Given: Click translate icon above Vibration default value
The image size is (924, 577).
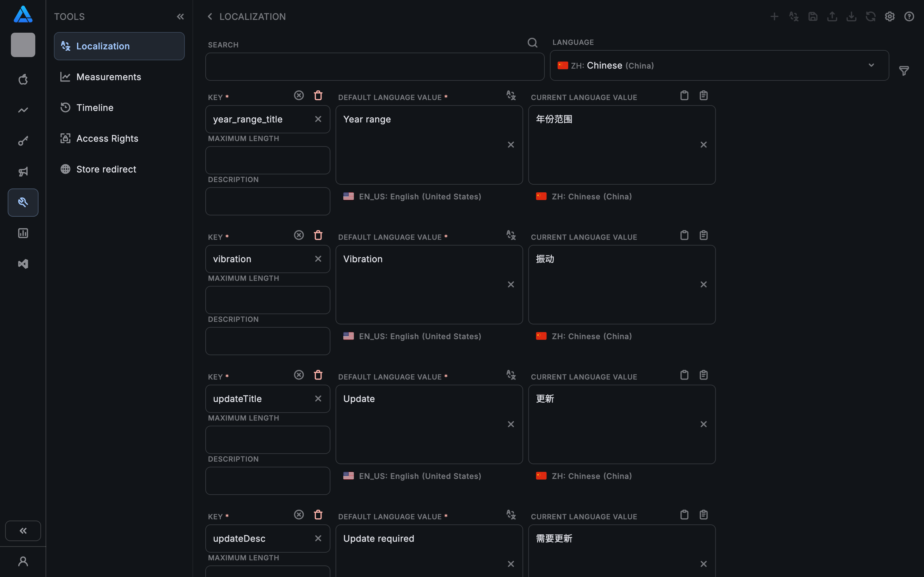Looking at the screenshot, I should click(x=511, y=235).
